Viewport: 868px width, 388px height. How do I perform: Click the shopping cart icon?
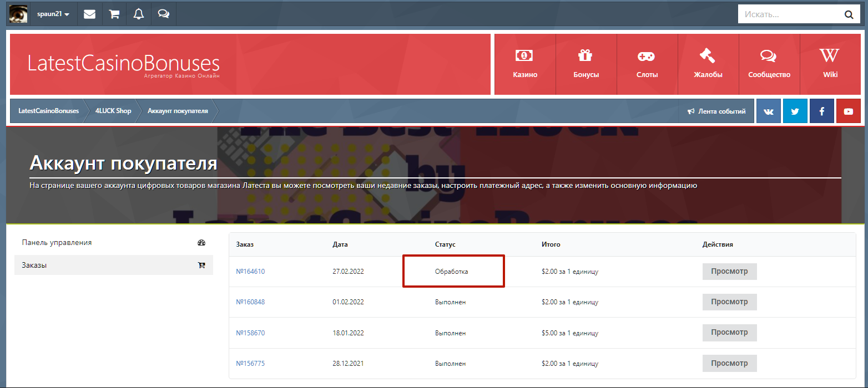coord(114,14)
